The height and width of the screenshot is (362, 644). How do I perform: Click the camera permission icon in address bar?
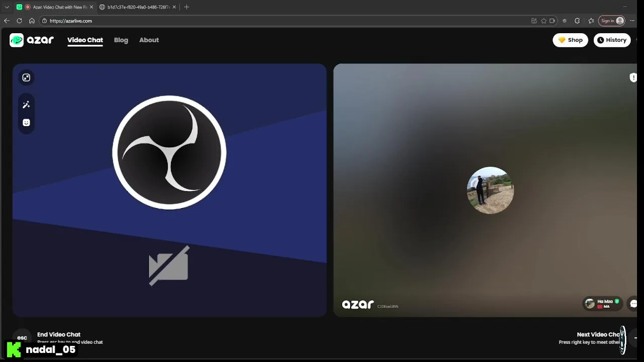coord(552,21)
